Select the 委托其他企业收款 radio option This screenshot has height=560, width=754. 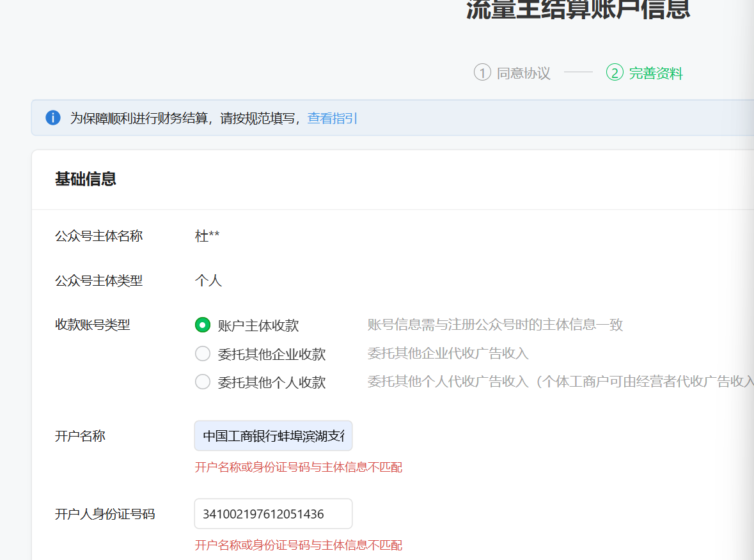tap(203, 354)
